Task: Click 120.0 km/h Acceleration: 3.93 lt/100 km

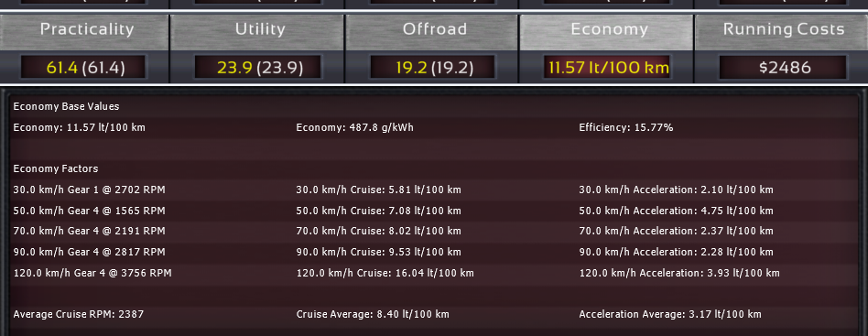Action: pos(679,273)
